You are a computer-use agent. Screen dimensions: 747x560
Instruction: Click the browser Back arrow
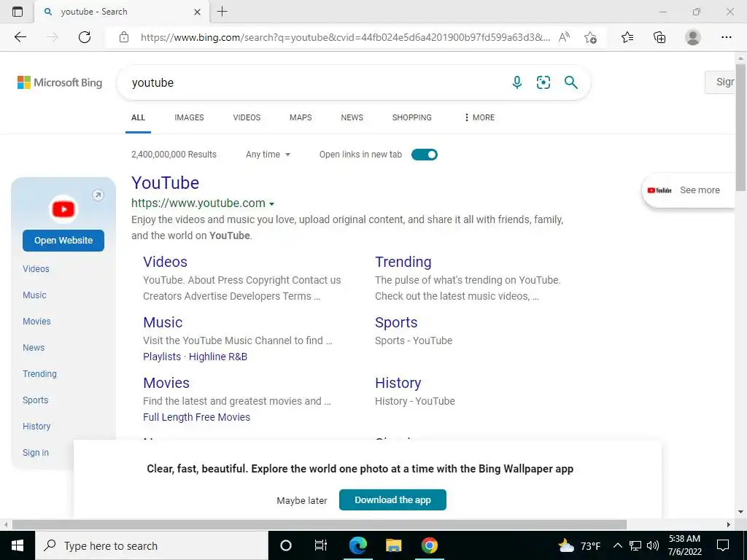pyautogui.click(x=20, y=37)
